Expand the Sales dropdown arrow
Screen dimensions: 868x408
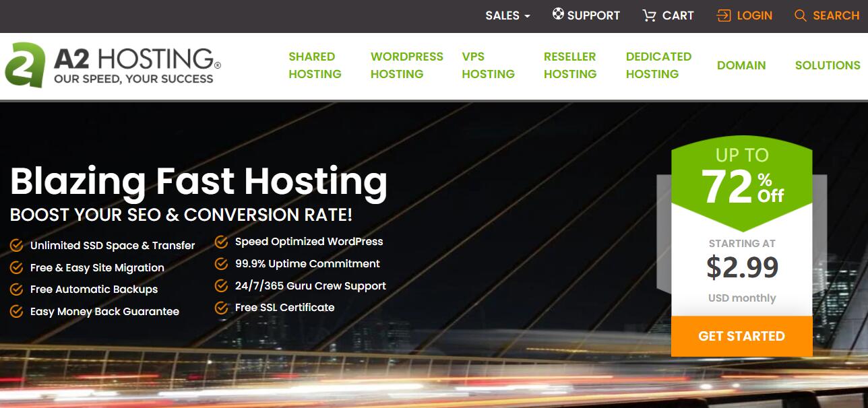click(x=527, y=16)
